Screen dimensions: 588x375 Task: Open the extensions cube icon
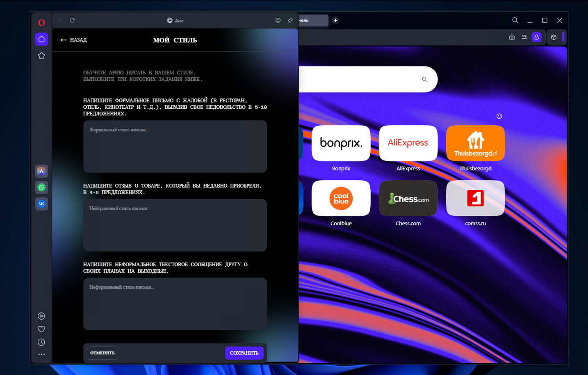coord(554,37)
